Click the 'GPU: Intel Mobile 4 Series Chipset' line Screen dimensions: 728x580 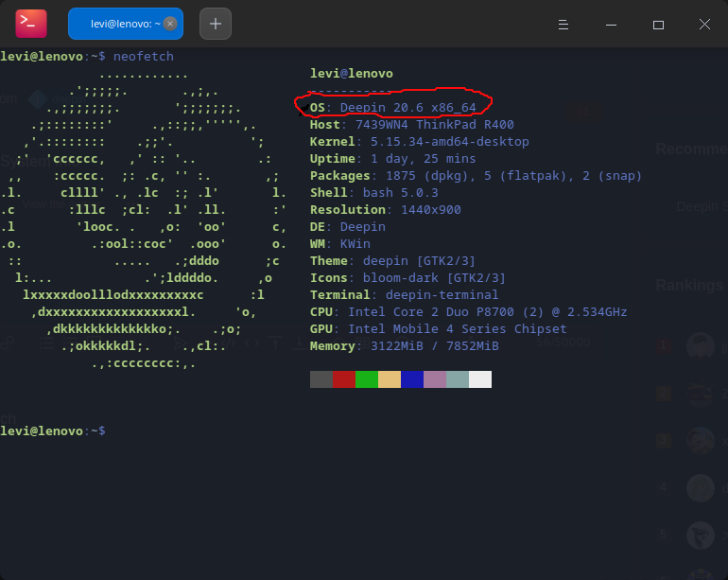pyautogui.click(x=439, y=329)
